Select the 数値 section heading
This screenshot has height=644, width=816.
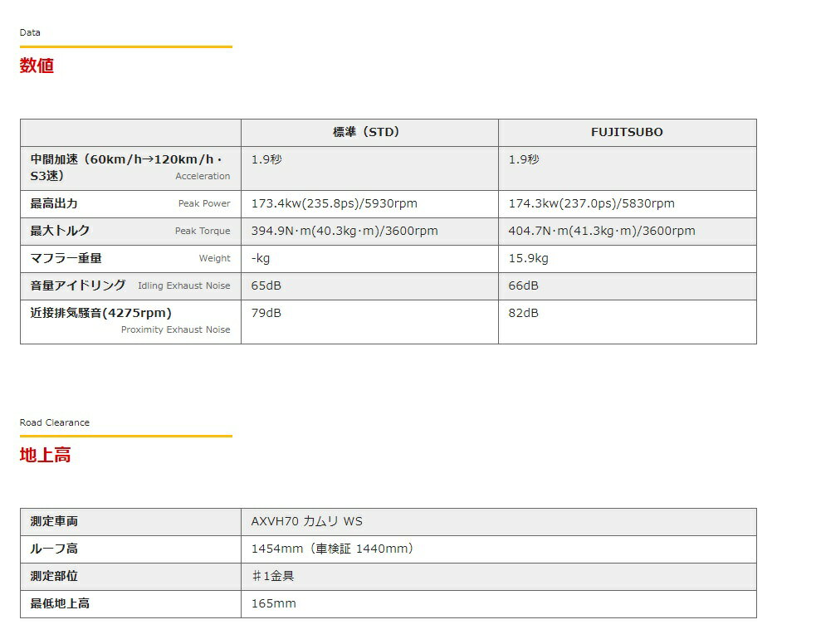point(37,66)
